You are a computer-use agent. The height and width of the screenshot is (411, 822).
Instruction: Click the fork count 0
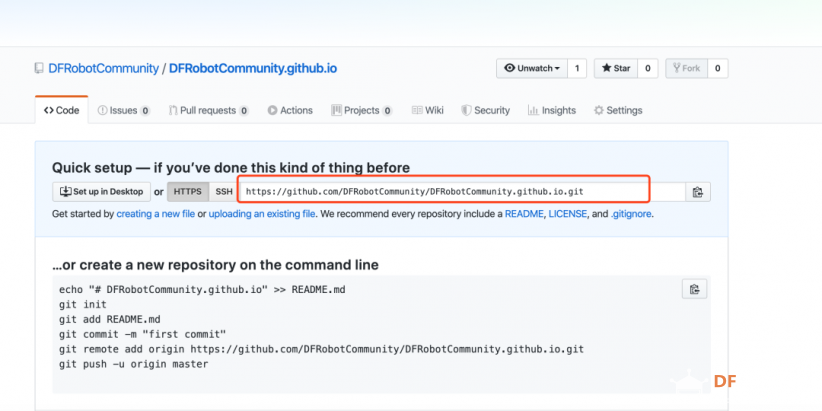pos(718,68)
